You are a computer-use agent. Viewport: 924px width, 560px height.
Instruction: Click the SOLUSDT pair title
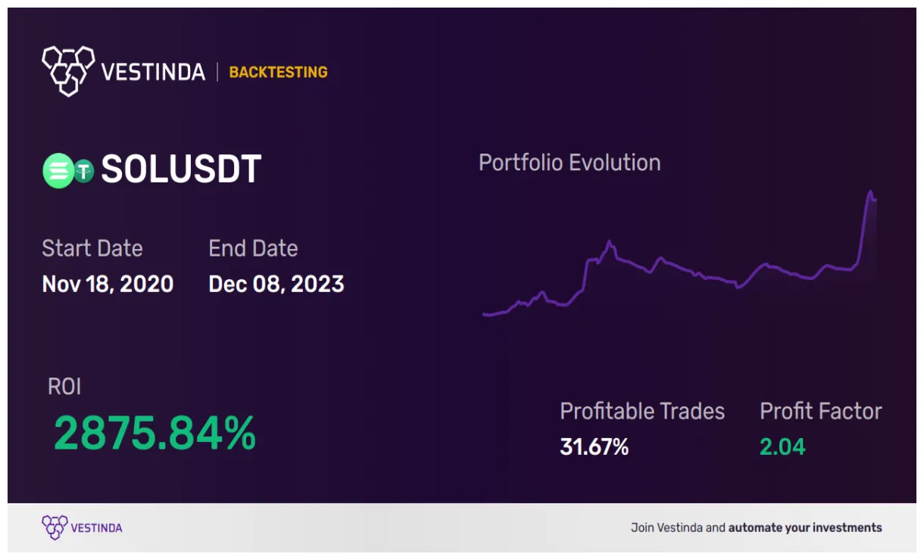click(x=181, y=169)
